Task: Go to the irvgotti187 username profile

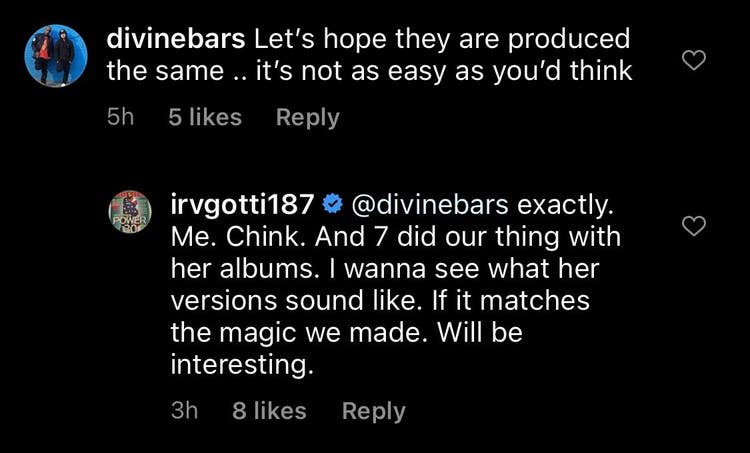Action: (245, 206)
